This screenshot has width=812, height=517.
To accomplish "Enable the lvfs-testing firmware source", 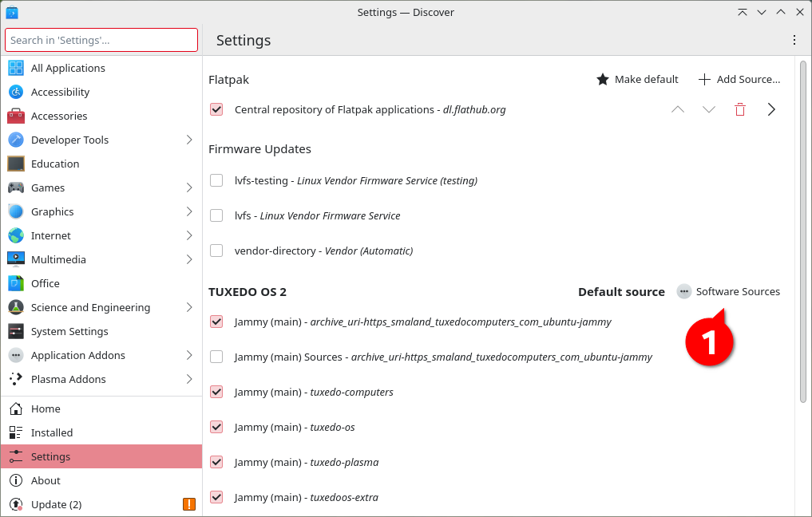I will coord(216,180).
